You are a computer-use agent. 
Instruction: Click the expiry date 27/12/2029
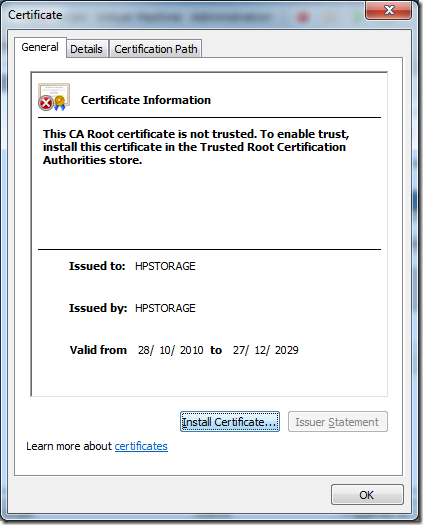click(x=266, y=350)
